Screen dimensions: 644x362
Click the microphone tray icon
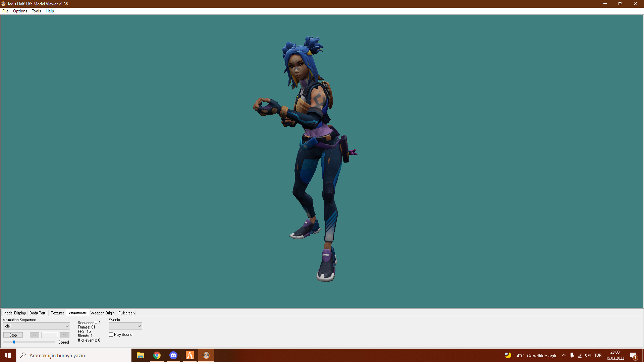[x=572, y=355]
